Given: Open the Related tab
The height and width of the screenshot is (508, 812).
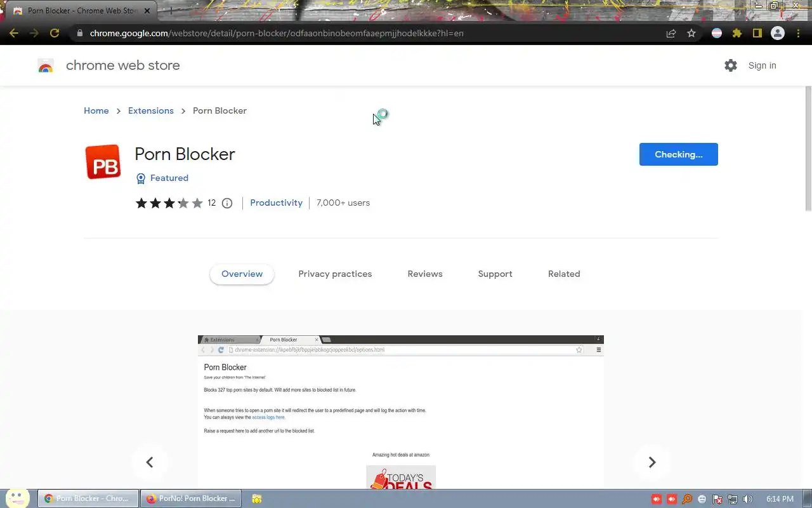Looking at the screenshot, I should (x=564, y=274).
